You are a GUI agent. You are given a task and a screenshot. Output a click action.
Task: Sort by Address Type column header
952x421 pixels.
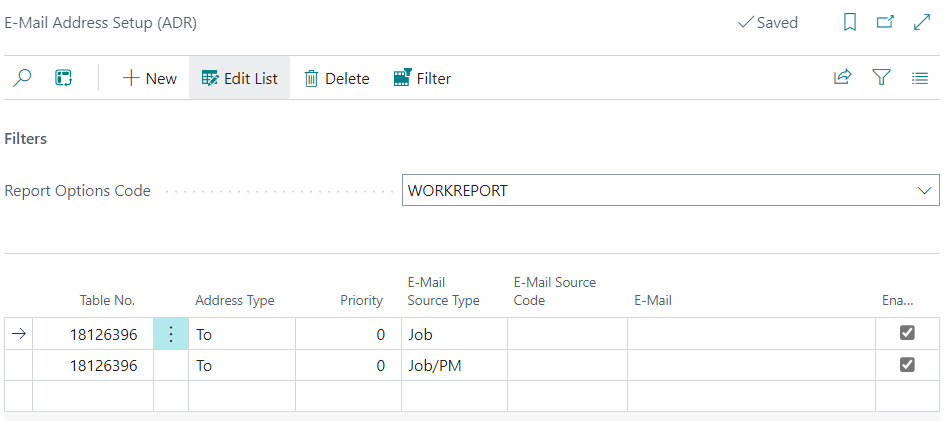point(235,300)
